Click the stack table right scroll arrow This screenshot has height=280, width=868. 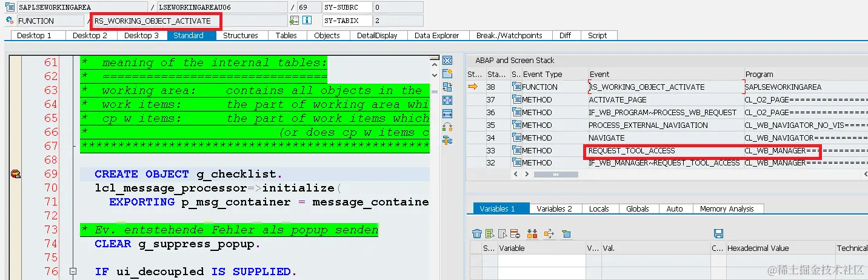[x=526, y=174]
